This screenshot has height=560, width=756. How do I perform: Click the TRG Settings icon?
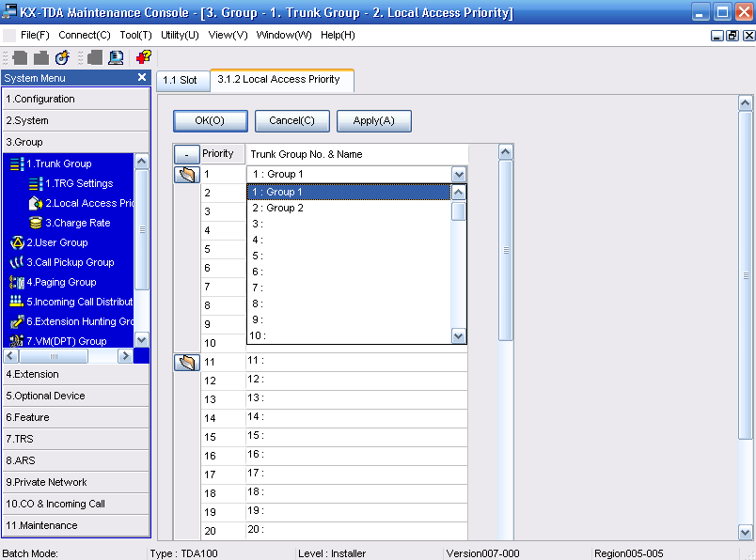click(x=36, y=183)
